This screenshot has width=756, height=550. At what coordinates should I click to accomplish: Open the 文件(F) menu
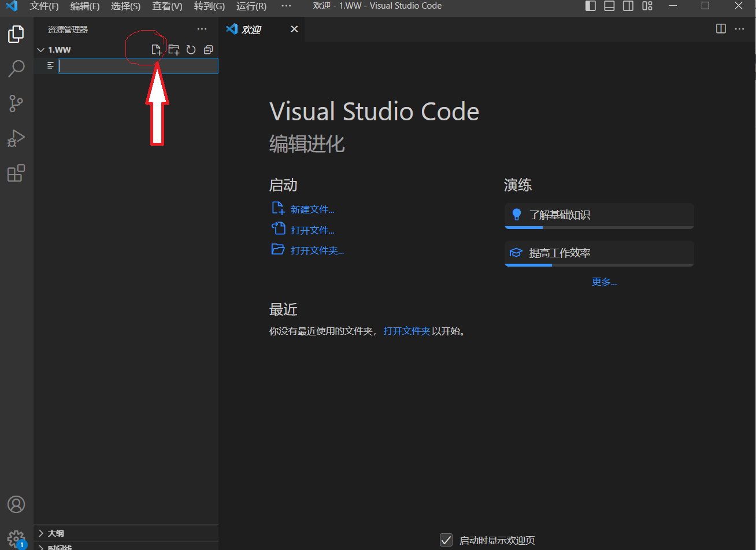click(x=45, y=6)
